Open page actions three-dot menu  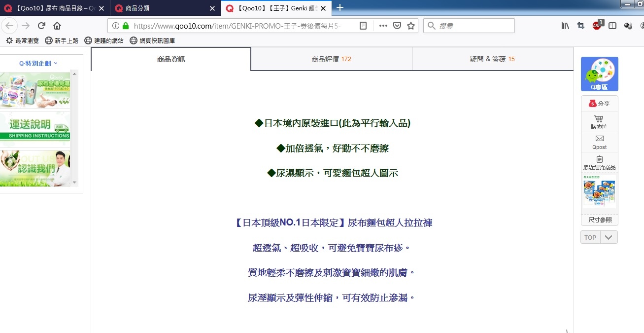[x=383, y=26]
